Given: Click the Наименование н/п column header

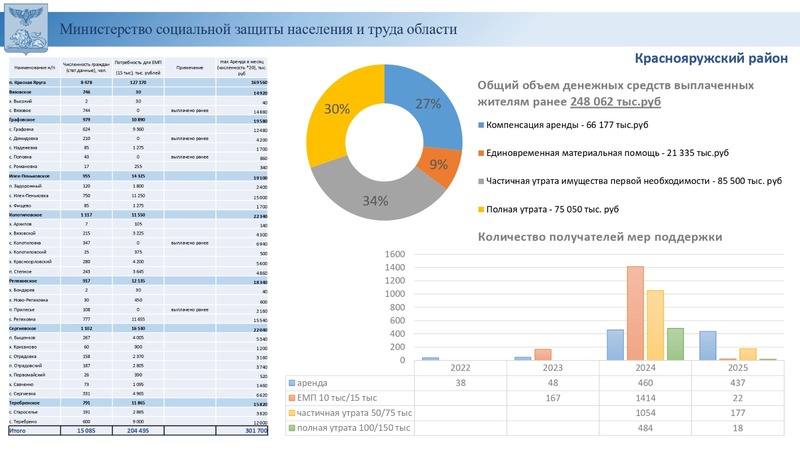Looking at the screenshot, I should (35, 67).
